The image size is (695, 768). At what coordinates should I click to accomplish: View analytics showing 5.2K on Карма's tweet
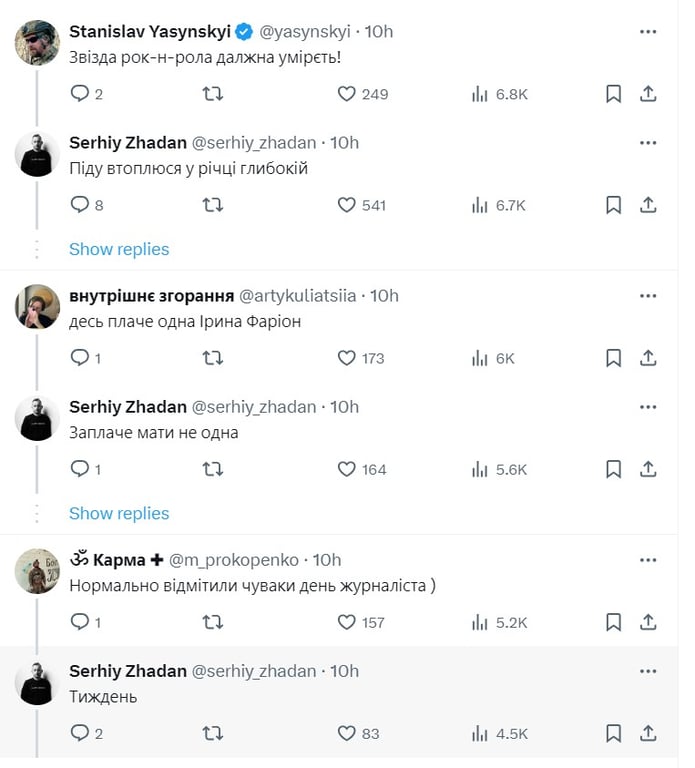pos(499,622)
